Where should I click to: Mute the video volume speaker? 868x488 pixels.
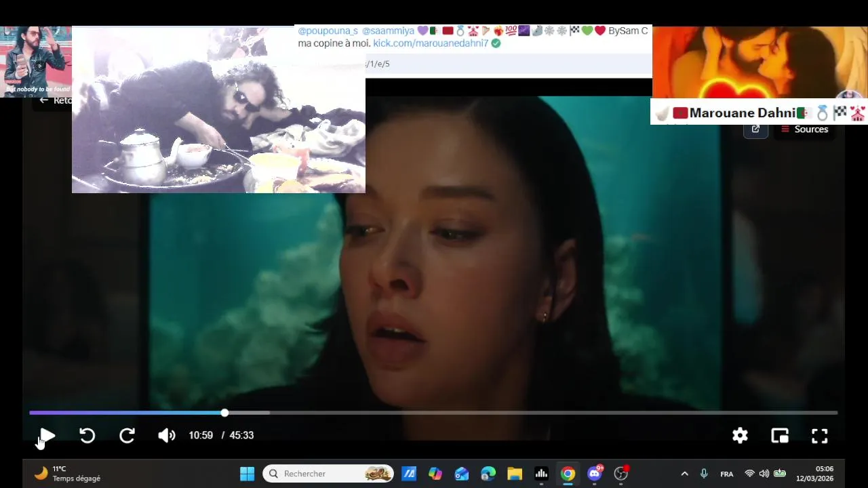point(166,436)
